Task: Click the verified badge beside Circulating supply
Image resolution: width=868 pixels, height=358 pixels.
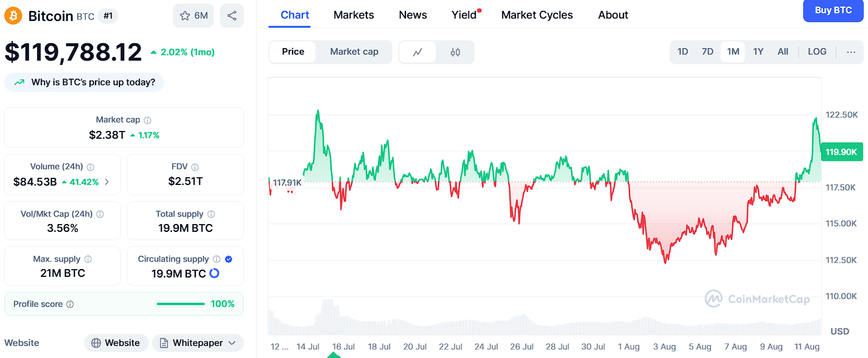Action: pyautogui.click(x=228, y=259)
